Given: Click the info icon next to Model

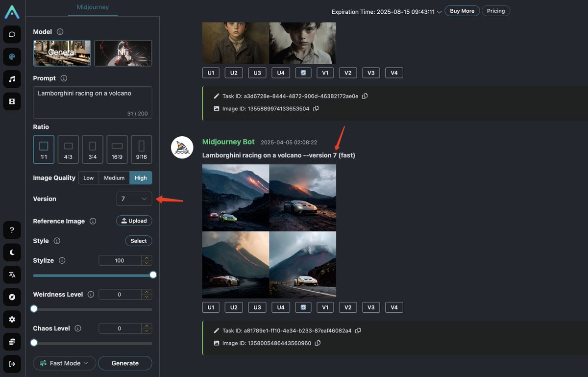Looking at the screenshot, I should (60, 32).
